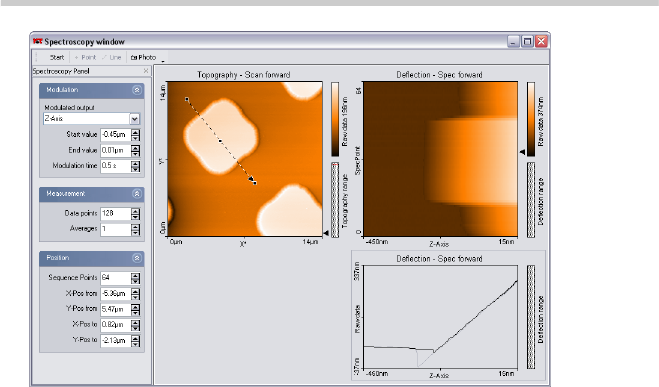Open the Modulated output Z-Axis dropdown
Screen dimensions: 659x387
pos(134,119)
